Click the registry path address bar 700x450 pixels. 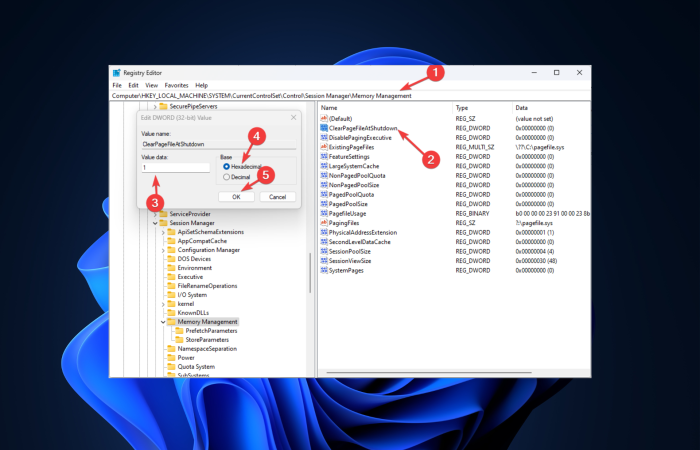pyautogui.click(x=350, y=96)
